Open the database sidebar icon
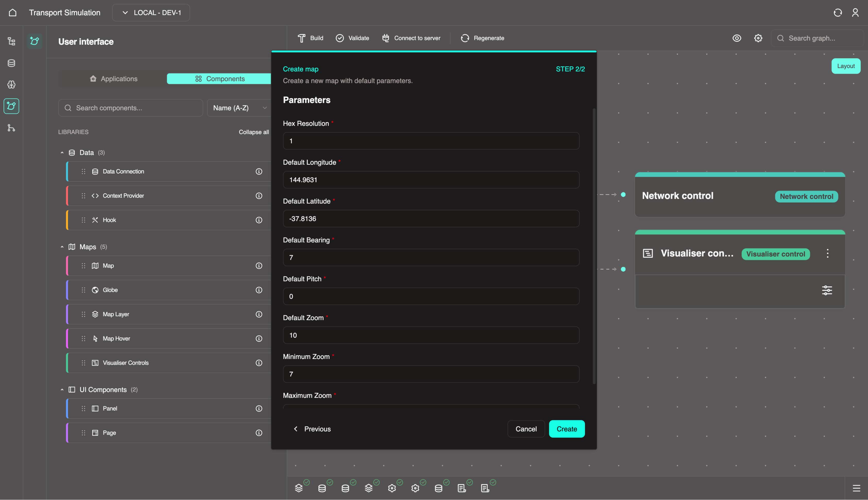This screenshot has height=500, width=868. (x=11, y=63)
